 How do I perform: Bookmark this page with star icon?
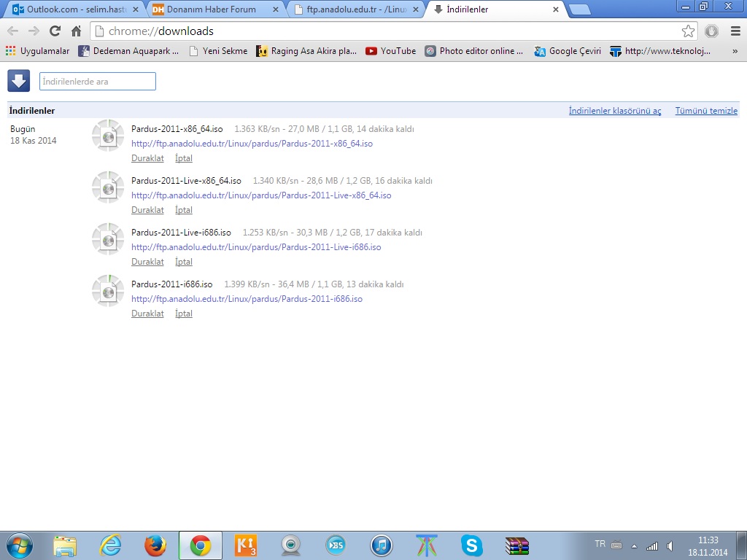[688, 31]
